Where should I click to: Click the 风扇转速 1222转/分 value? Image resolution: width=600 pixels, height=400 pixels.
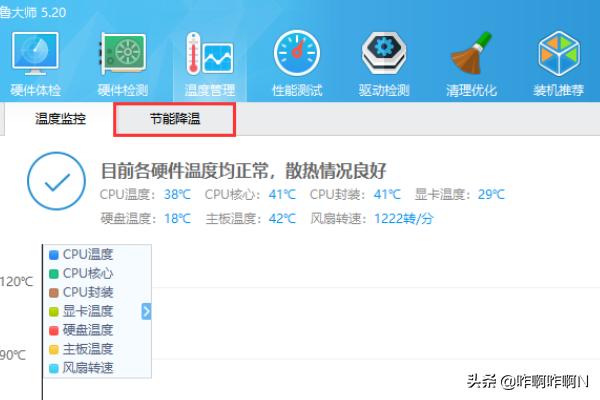click(404, 219)
